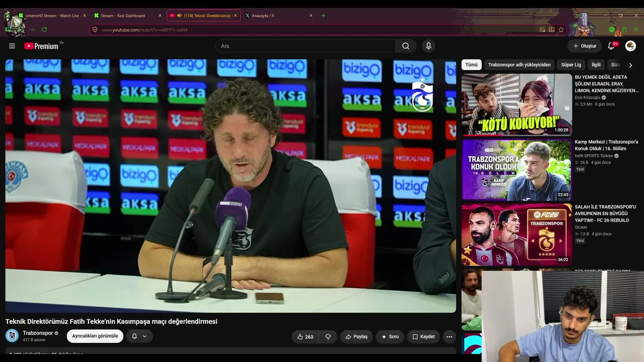Click the video title text
The image size is (644, 362).
coord(111,321)
